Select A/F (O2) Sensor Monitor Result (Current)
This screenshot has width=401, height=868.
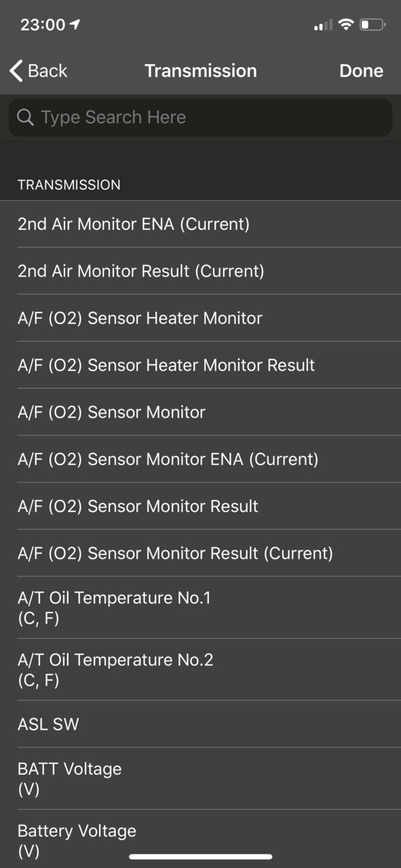tap(200, 553)
